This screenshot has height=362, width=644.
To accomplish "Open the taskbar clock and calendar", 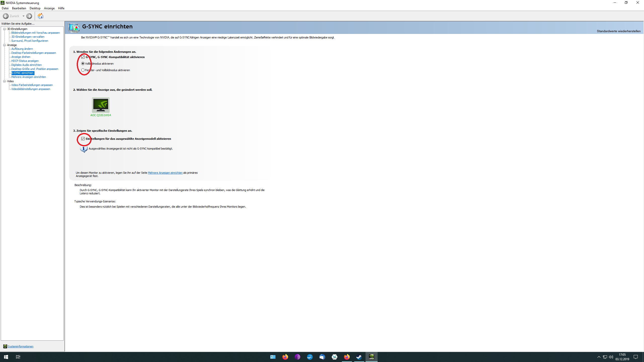I will click(622, 357).
